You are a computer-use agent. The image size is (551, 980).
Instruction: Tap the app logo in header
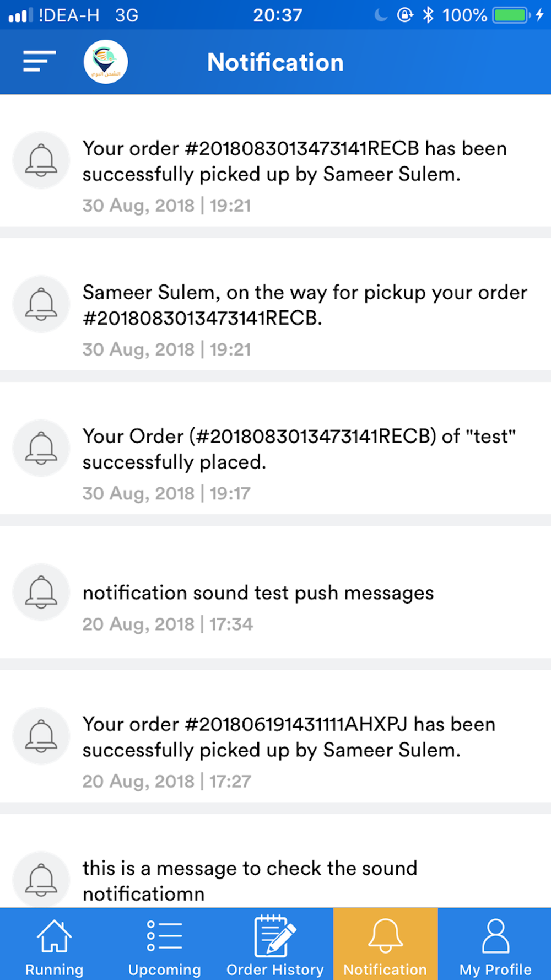tap(106, 62)
